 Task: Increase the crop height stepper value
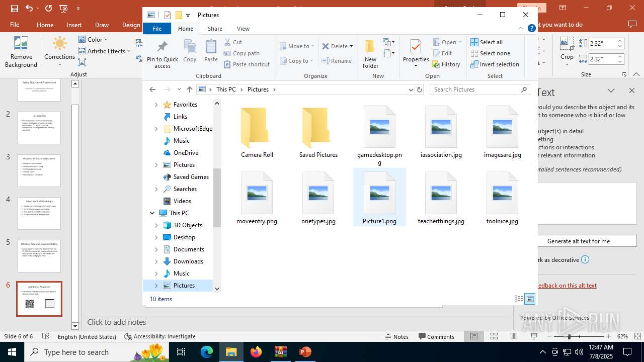tap(620, 41)
